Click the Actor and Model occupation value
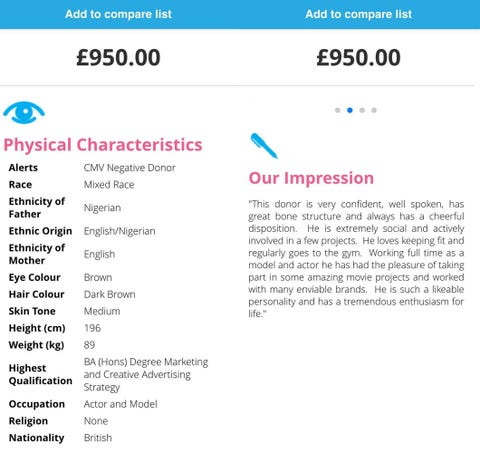Screen dimensions: 480x453 [120, 404]
